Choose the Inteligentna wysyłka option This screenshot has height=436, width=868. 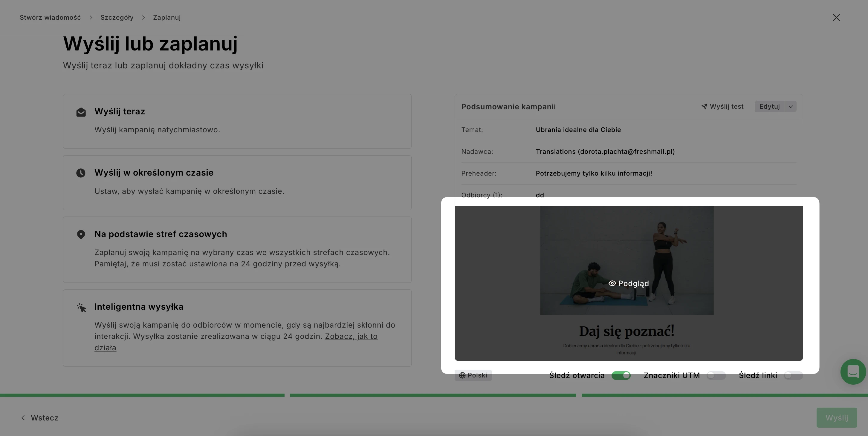(237, 328)
